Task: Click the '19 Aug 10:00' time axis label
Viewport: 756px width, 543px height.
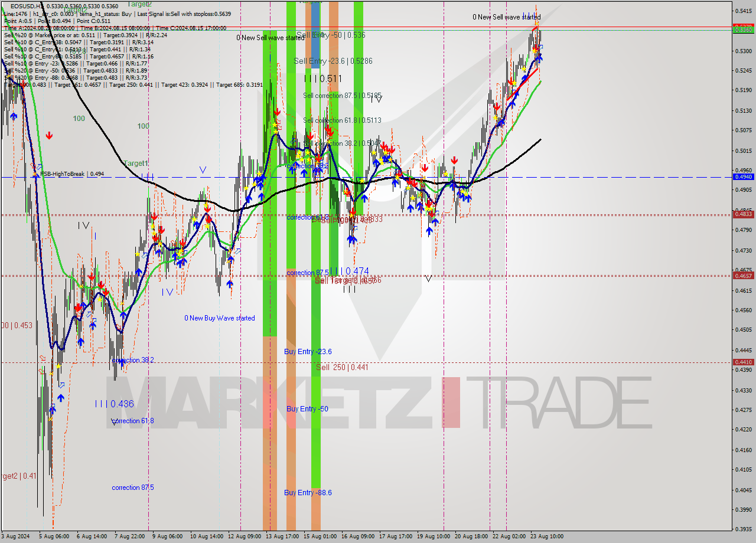Action: coord(434,537)
